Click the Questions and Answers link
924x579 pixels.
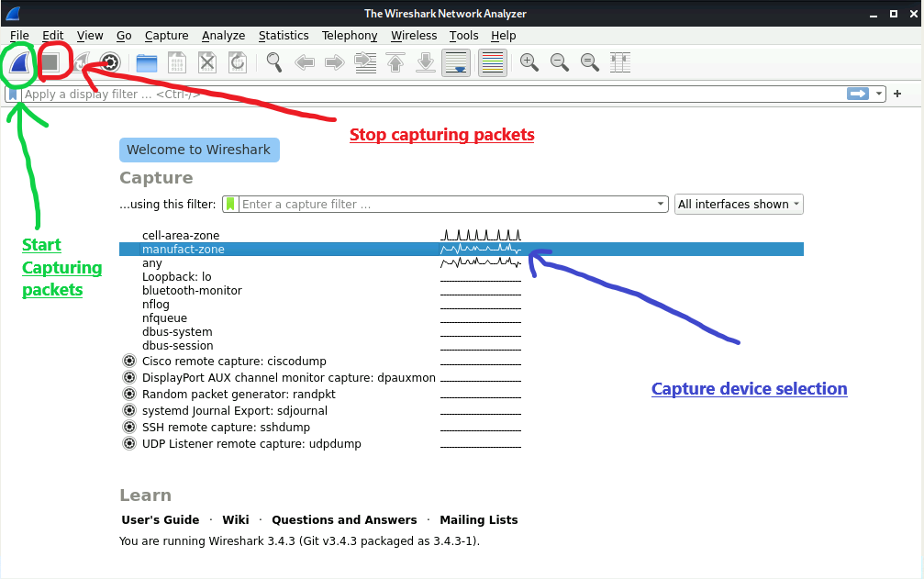coord(344,519)
